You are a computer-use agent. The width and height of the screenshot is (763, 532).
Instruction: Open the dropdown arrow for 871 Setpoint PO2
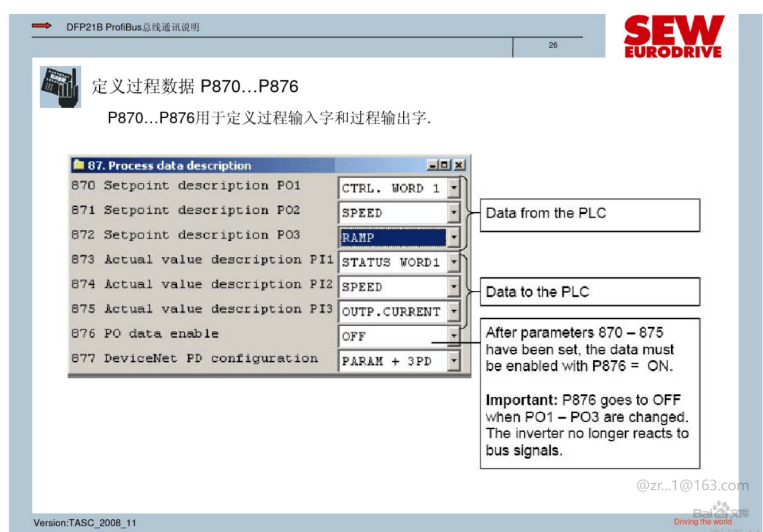pos(454,213)
